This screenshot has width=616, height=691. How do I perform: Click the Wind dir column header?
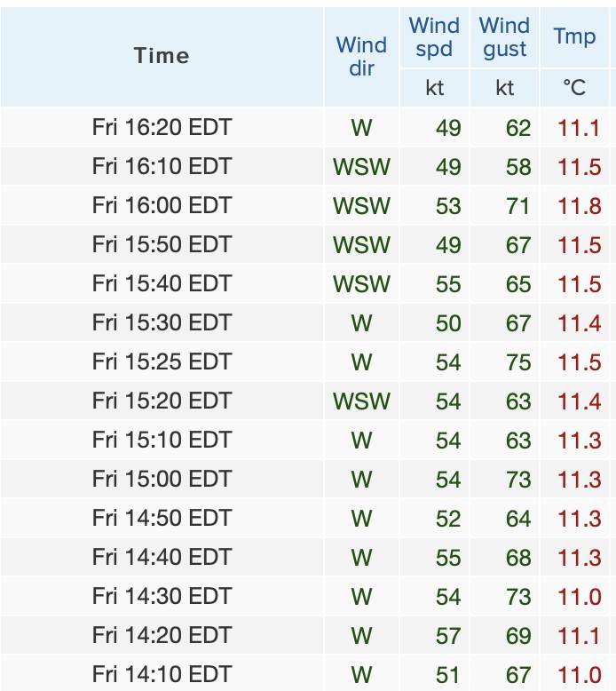361,56
